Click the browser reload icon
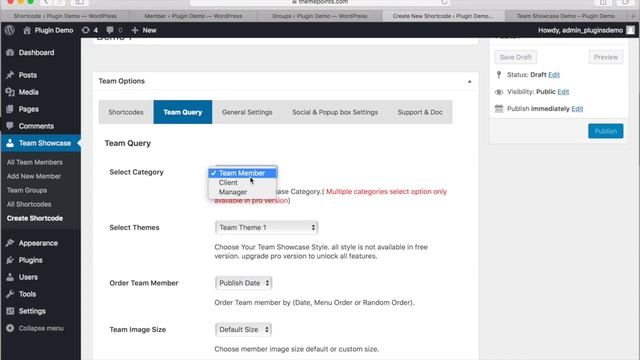 [444, 2]
